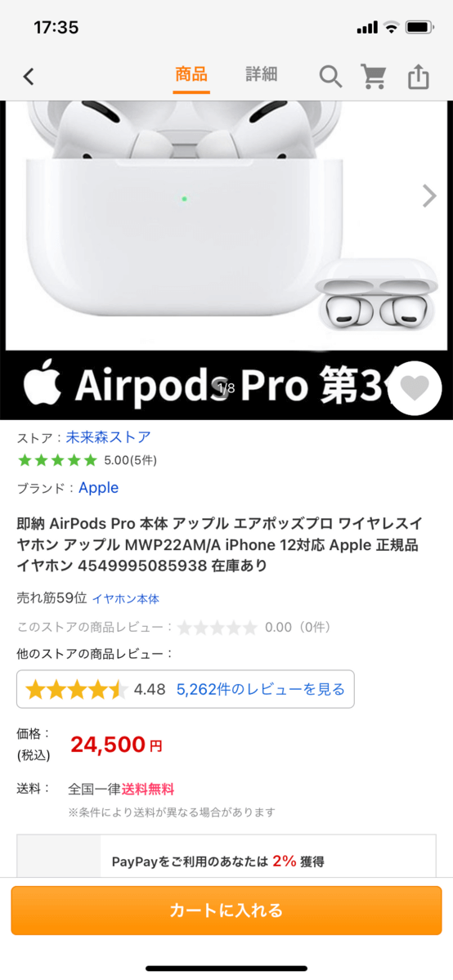Toggle the heart favorite button
Screen dimensions: 453x980
[415, 388]
